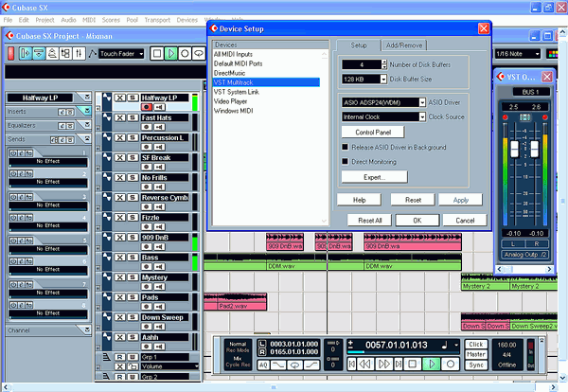568x392 pixels.
Task: Switch to the Setup tab
Action: [x=359, y=45]
